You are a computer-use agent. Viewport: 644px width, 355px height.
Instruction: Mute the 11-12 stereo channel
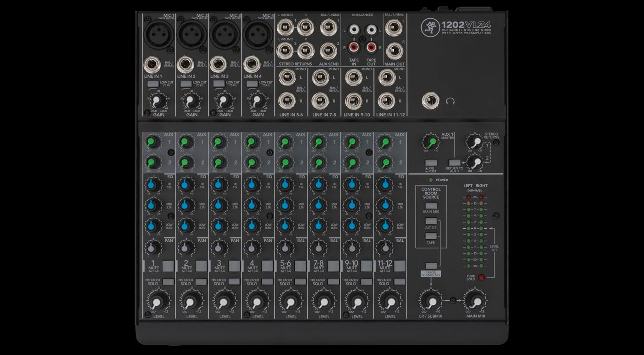point(400,266)
